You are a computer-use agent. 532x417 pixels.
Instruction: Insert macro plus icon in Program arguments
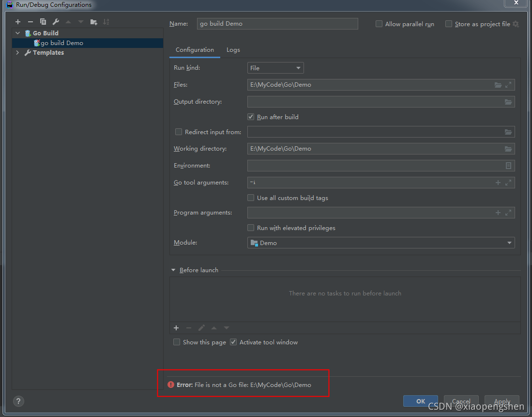point(498,213)
